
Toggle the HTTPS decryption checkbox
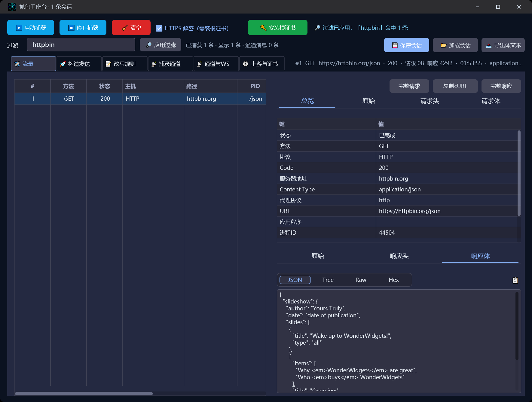159,28
